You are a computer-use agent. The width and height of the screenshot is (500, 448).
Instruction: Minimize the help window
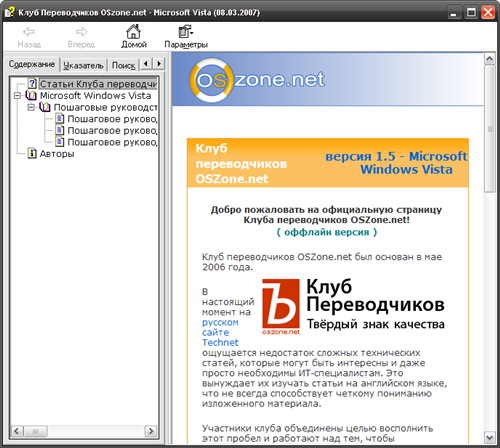point(453,13)
